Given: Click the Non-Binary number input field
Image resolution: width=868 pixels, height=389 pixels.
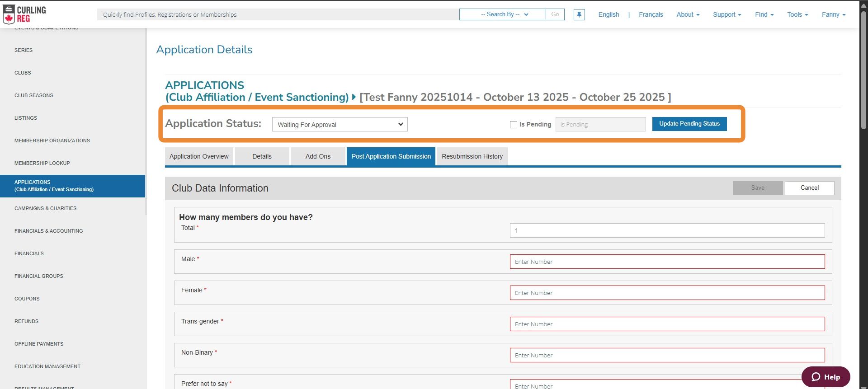Looking at the screenshot, I should click(x=667, y=355).
